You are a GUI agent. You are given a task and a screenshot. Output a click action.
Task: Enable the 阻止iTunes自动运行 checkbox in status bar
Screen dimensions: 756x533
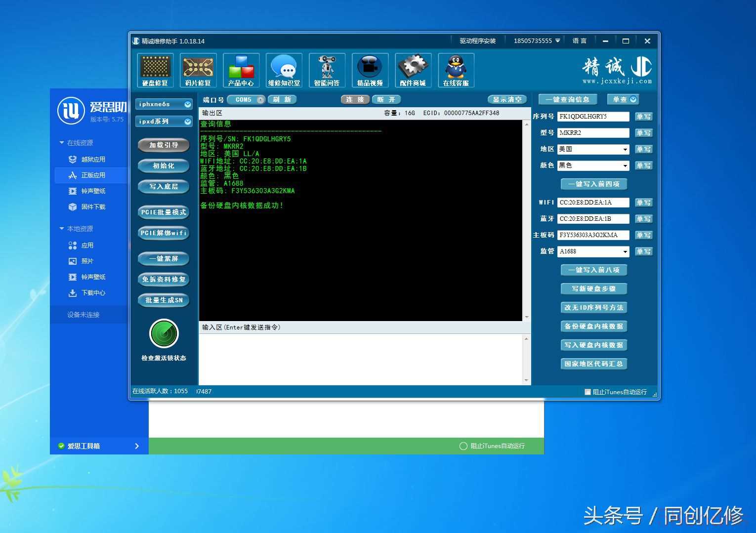(x=588, y=392)
